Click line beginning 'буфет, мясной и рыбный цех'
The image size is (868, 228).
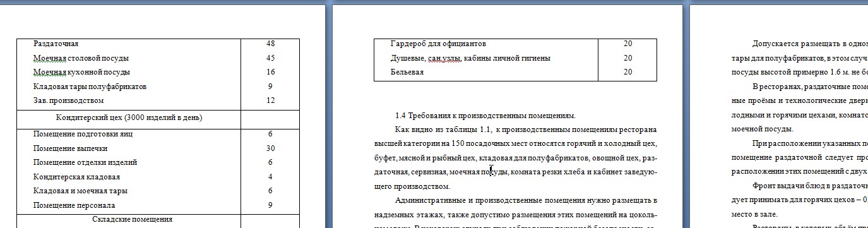click(x=515, y=158)
